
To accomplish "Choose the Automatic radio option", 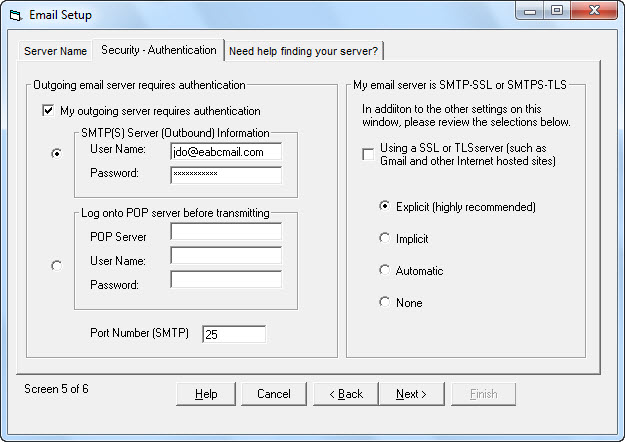I will 384,270.
